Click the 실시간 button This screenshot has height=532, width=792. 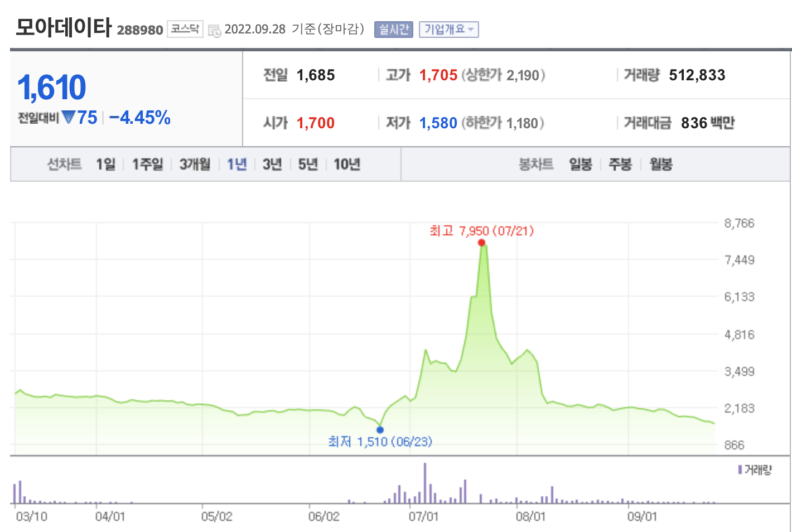(394, 30)
